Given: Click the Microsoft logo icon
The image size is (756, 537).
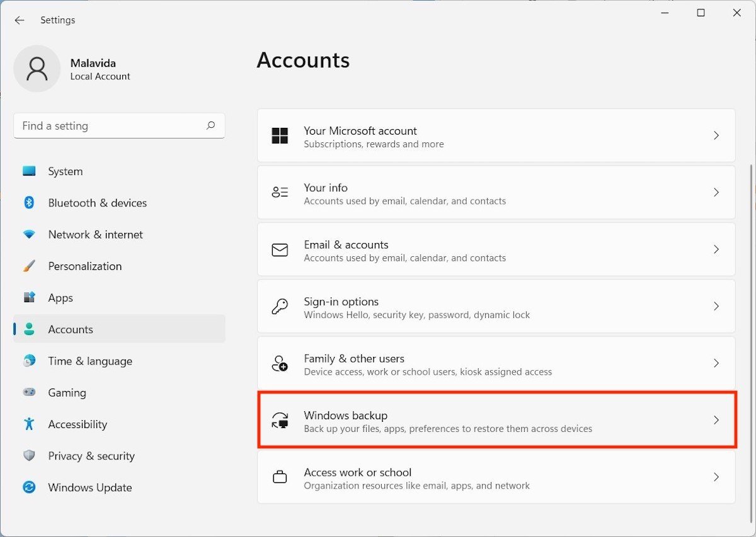Looking at the screenshot, I should 280,135.
